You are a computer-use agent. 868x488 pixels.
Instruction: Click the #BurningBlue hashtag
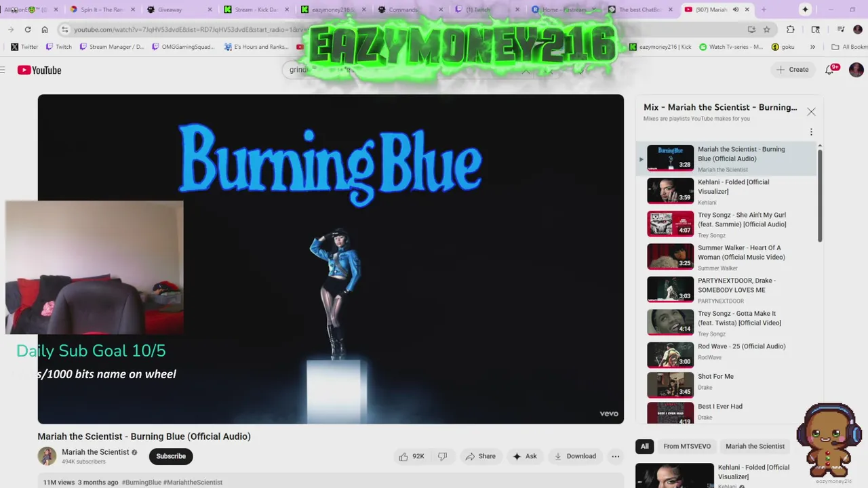tap(142, 483)
